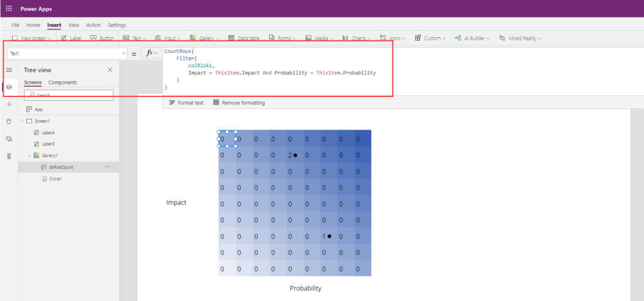Collapse the Gallery1 tree node

tap(29, 156)
